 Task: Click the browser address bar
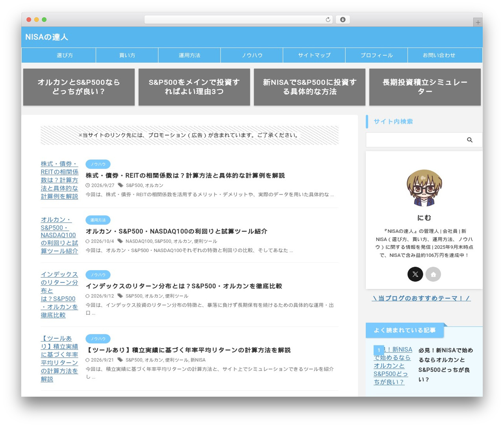(238, 20)
